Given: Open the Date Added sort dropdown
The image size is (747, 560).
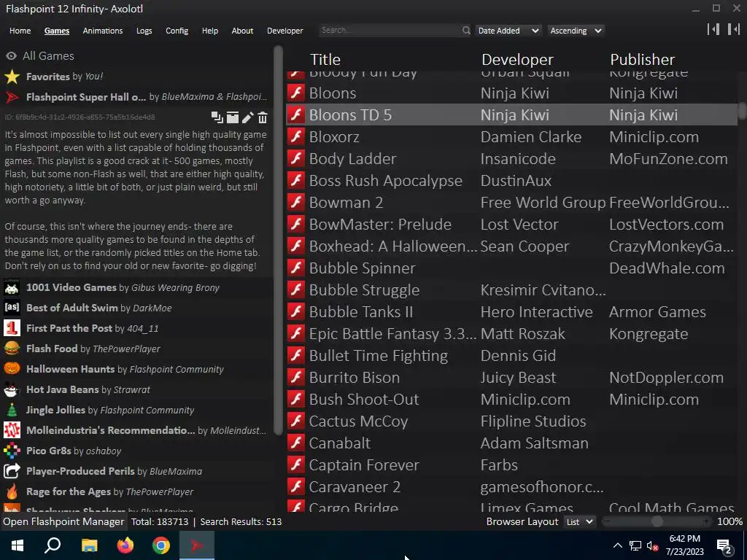Looking at the screenshot, I should coord(508,31).
